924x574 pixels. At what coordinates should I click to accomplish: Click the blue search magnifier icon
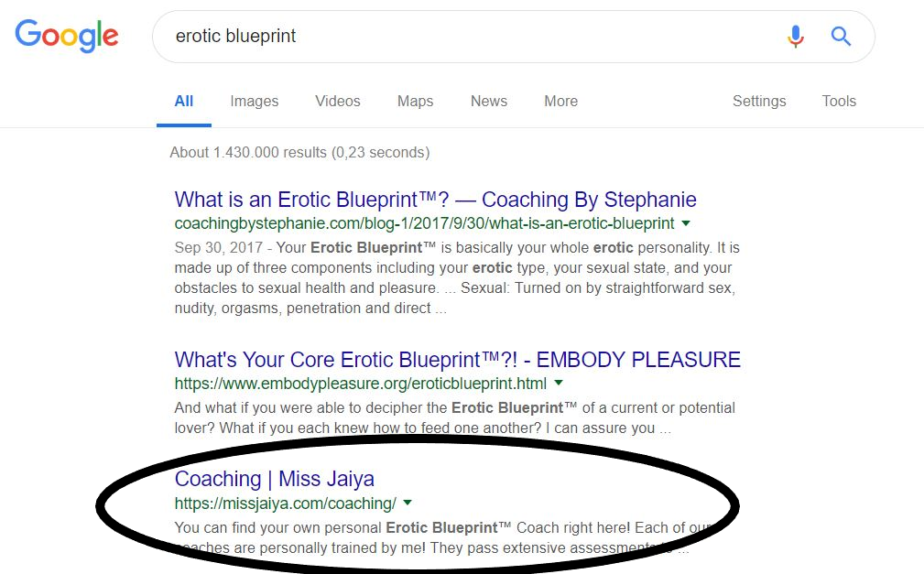(x=841, y=37)
